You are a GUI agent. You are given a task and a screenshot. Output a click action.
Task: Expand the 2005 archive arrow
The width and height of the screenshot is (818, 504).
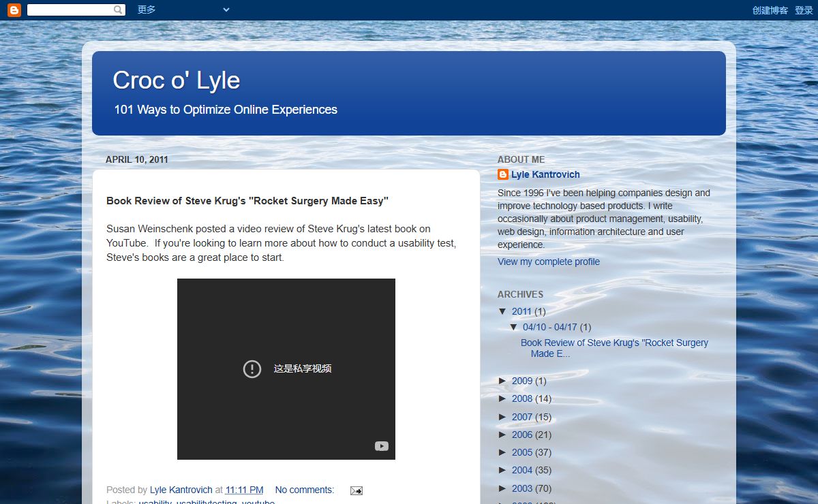click(503, 452)
